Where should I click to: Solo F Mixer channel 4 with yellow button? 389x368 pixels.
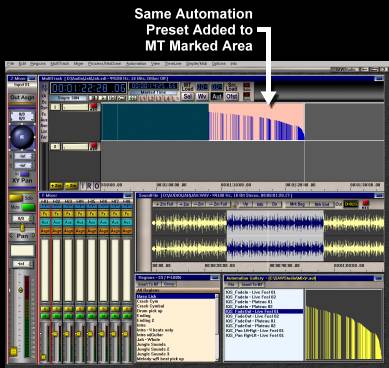point(80,309)
